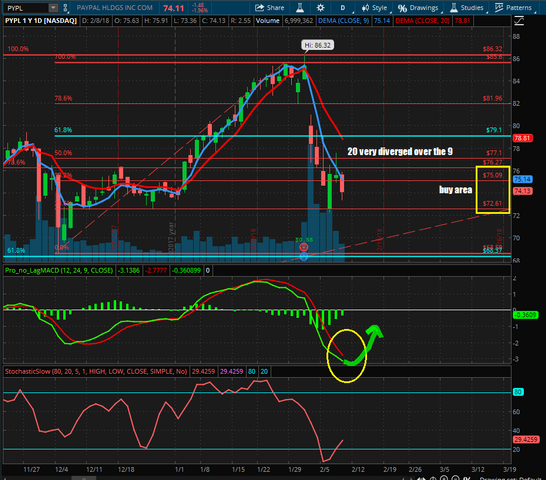Click the flask icon beside Share
Screen dimensions: 546x480
point(300,8)
